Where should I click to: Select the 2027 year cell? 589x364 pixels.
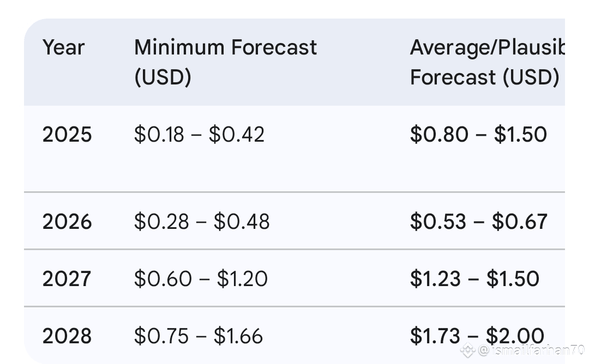point(67,279)
